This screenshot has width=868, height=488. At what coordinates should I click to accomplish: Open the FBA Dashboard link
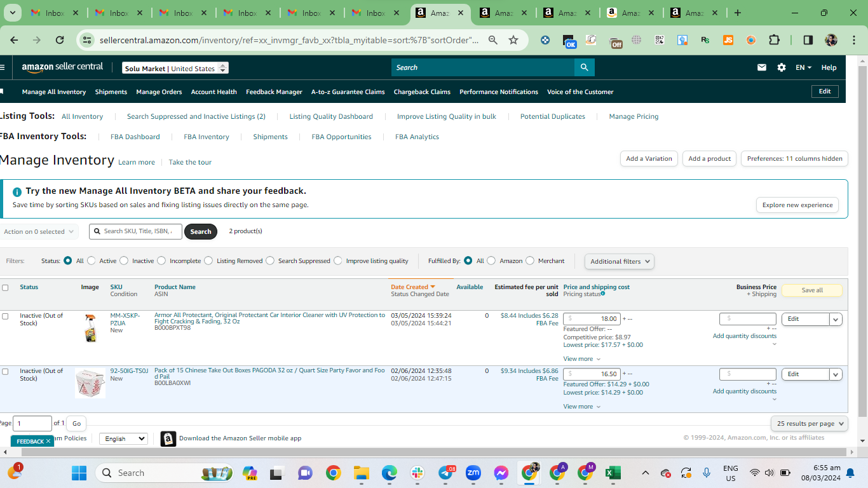pos(135,137)
